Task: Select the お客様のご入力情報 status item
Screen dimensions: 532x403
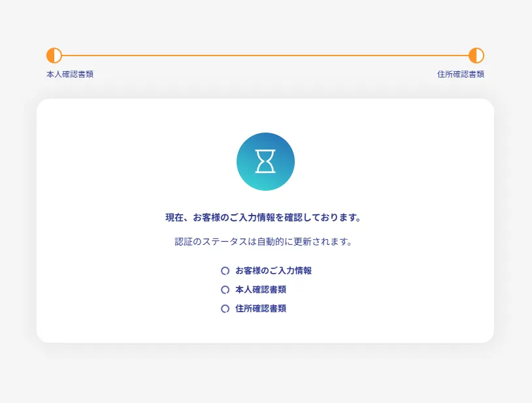Action: pyautogui.click(x=267, y=271)
